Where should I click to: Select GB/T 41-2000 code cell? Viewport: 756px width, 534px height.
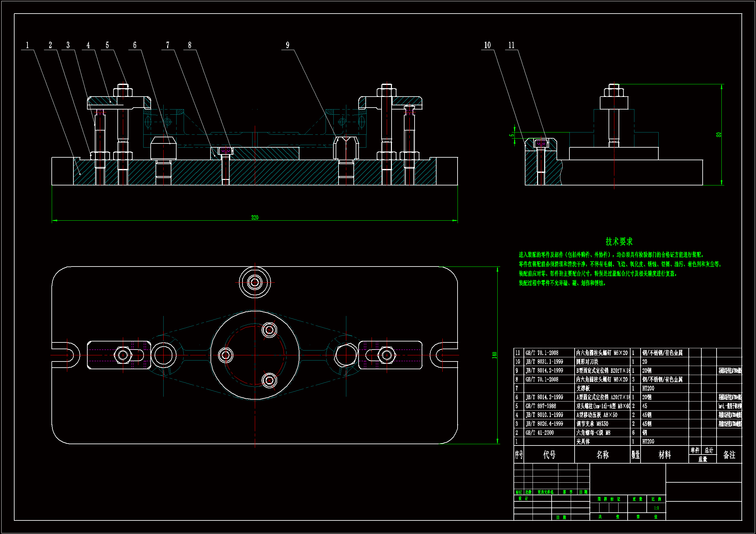(539, 433)
